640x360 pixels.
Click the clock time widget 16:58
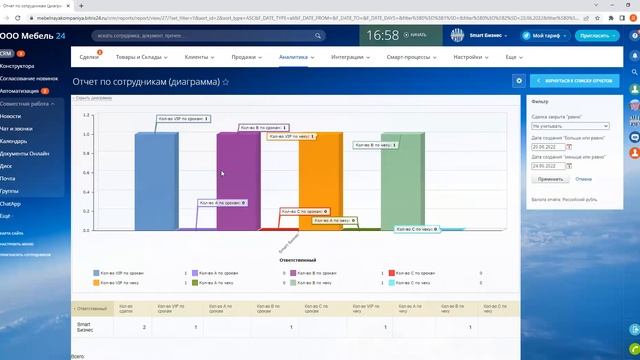382,36
